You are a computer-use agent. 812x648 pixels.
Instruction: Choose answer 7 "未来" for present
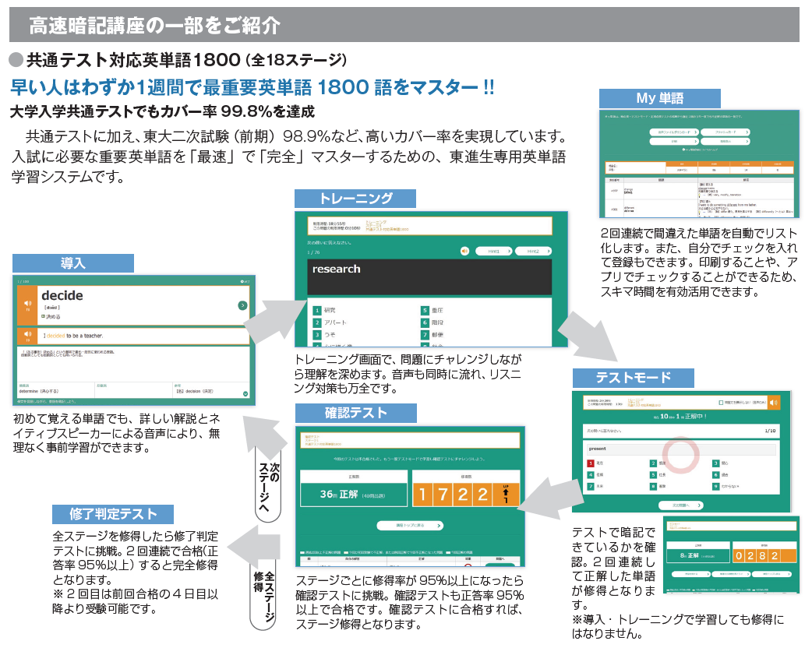(x=595, y=487)
